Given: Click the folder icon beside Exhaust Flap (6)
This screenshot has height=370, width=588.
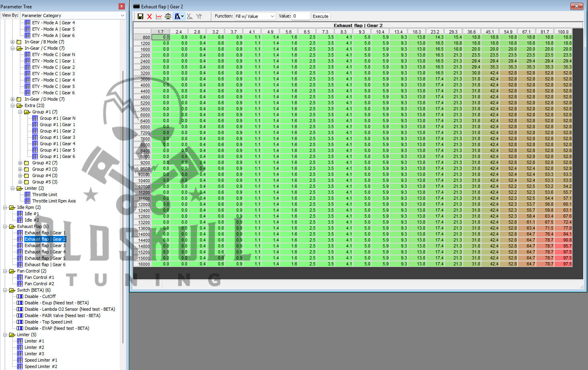Looking at the screenshot, I should (x=12, y=226).
